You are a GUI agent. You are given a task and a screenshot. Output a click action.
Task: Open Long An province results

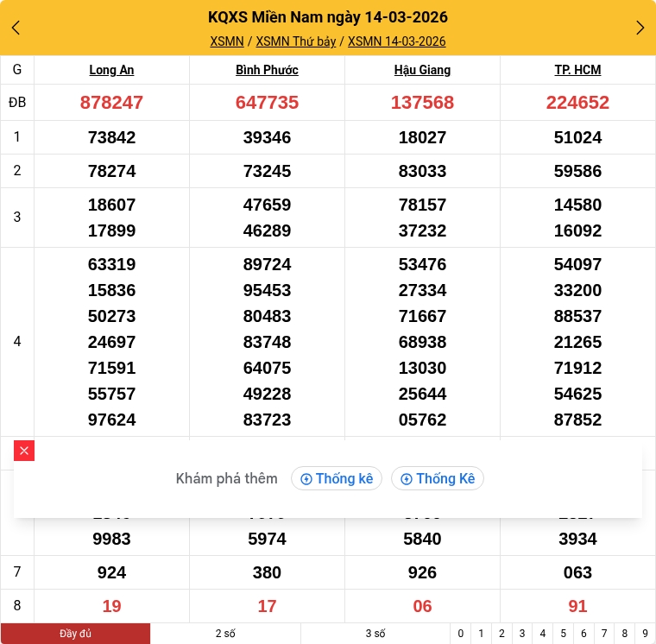[x=111, y=70]
